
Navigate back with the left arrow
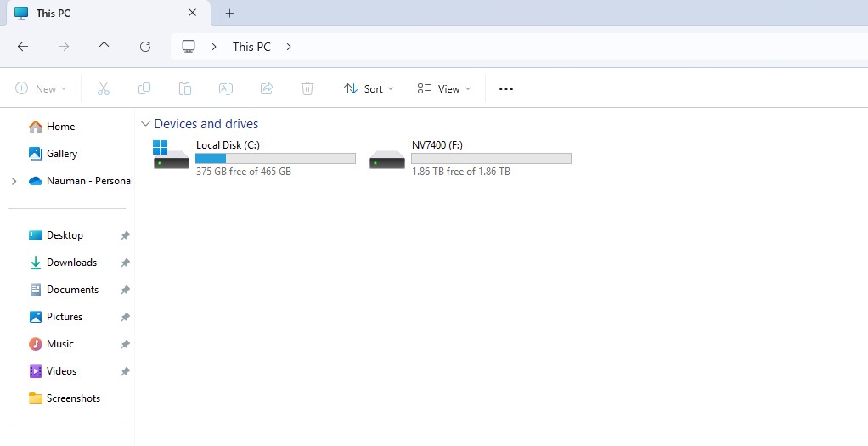click(x=23, y=47)
